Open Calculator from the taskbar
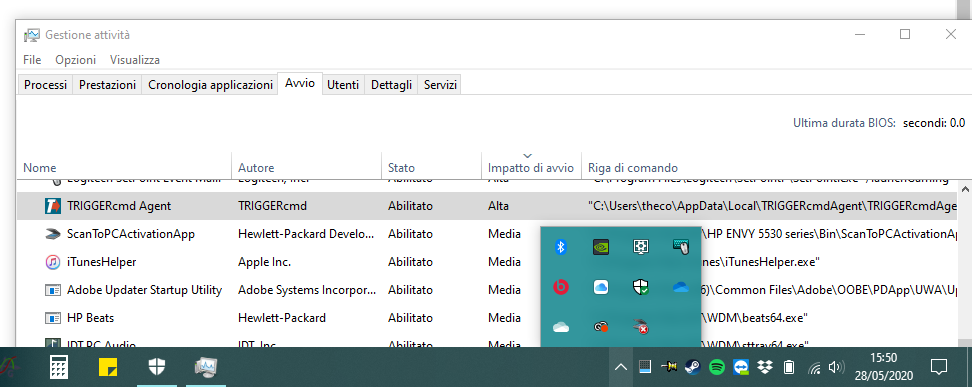Viewport: 972px width, 387px height. [x=58, y=367]
